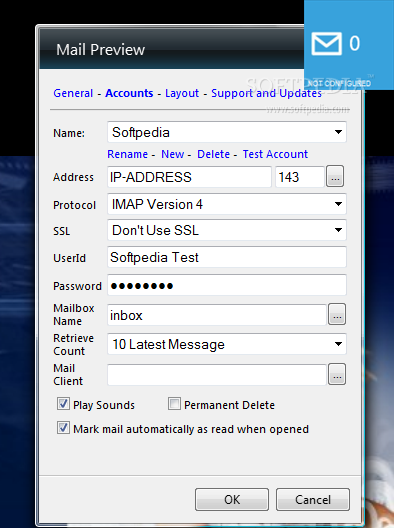Dismiss the dialog with Cancel
394x528 pixels.
click(313, 499)
